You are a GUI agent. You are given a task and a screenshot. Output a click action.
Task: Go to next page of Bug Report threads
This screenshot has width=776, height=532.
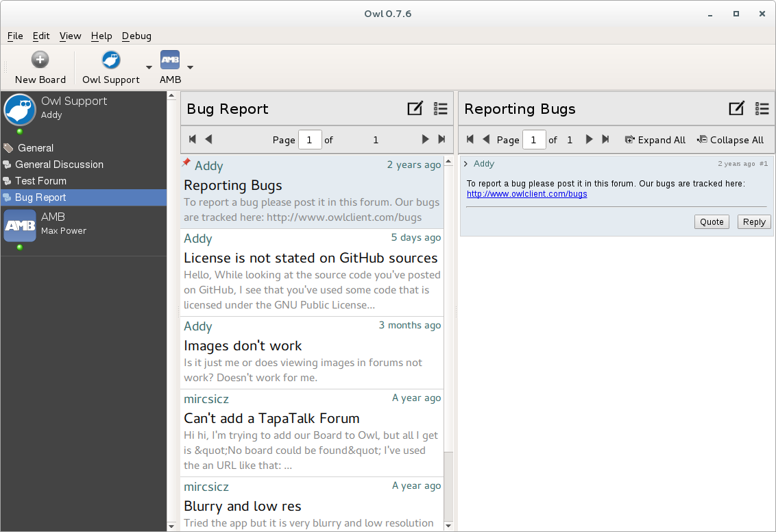[425, 140]
